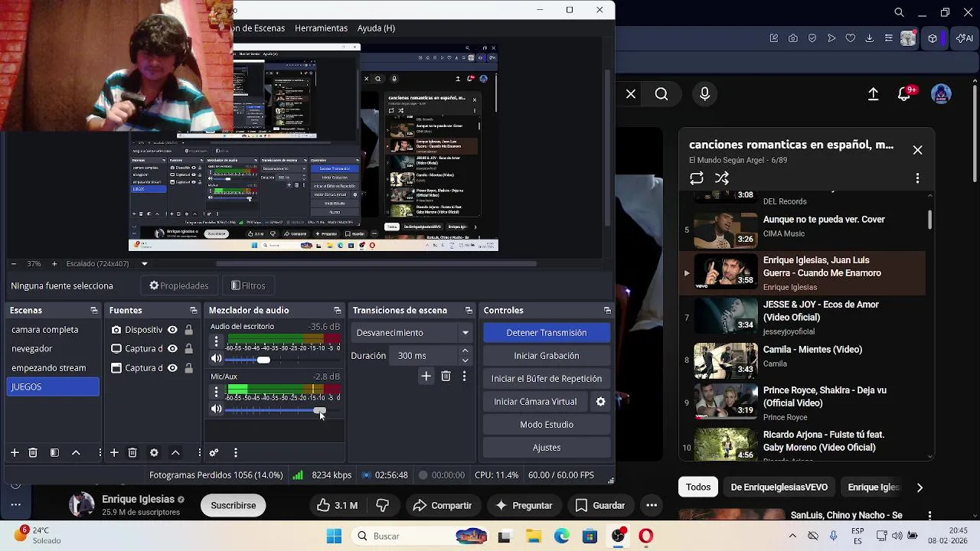980x551 pixels.
Task: Click Iniciar el Búfer de Repetición
Action: [547, 379]
